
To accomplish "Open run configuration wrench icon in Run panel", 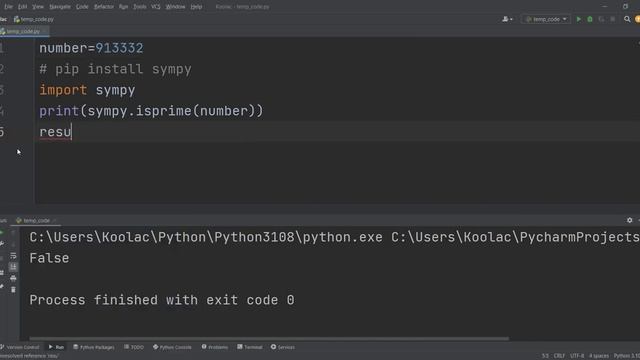I will click(2, 244).
